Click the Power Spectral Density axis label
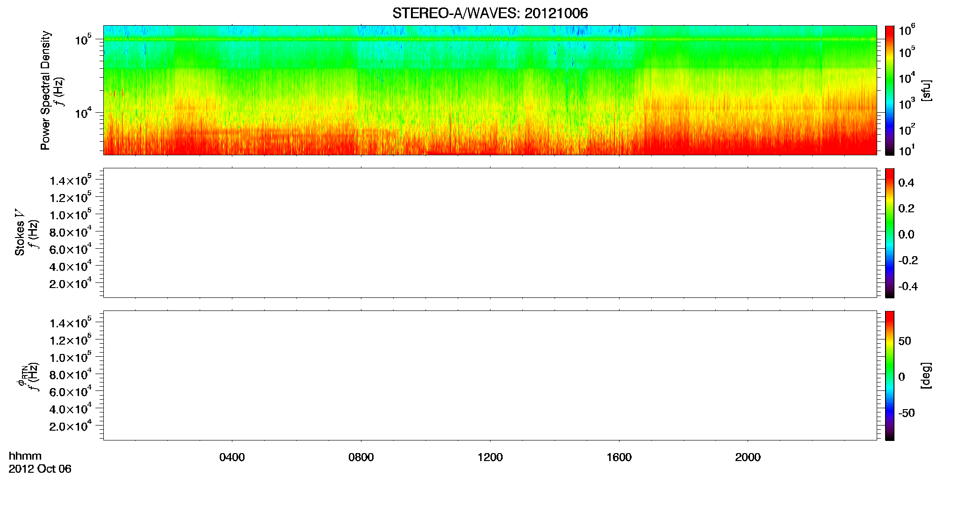This screenshot has width=980, height=505. tap(45, 90)
